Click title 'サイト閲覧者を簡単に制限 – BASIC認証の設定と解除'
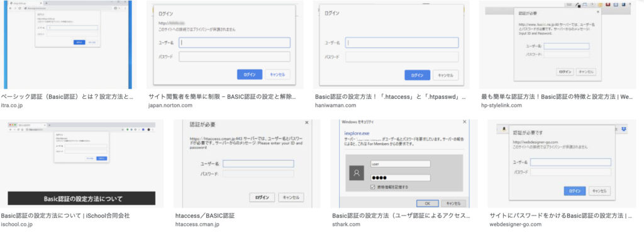The image size is (644, 235). (x=222, y=97)
